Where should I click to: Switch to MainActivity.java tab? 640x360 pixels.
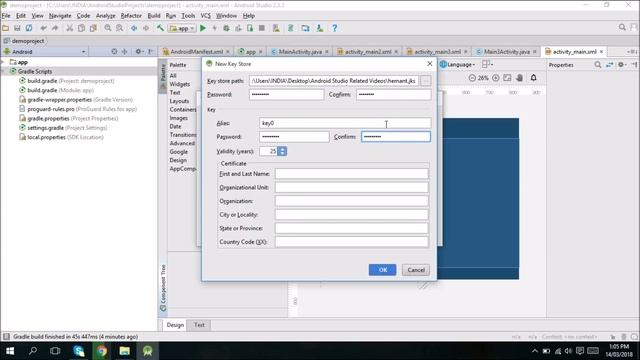(x=300, y=52)
